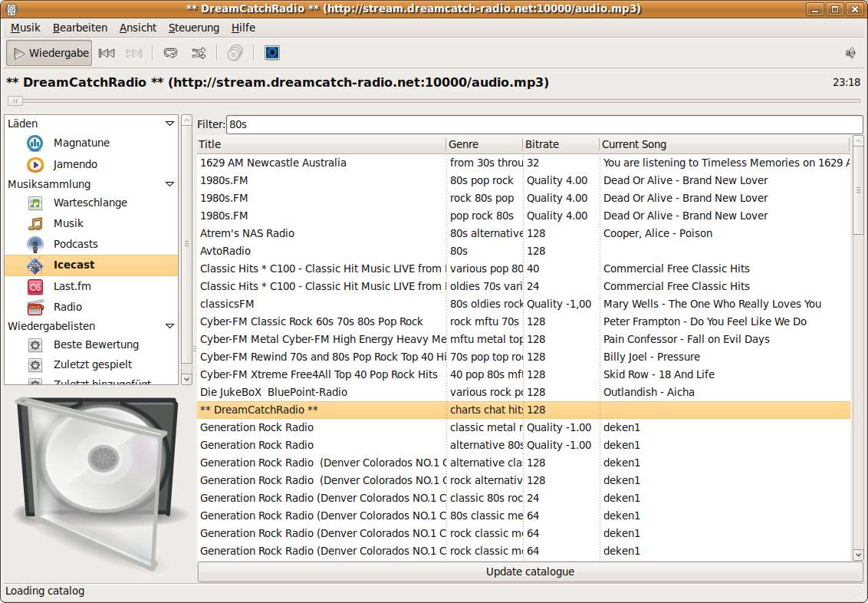Screen dimensions: 868x603
Task: Collapse the Musiksammlung section
Action: [x=170, y=184]
